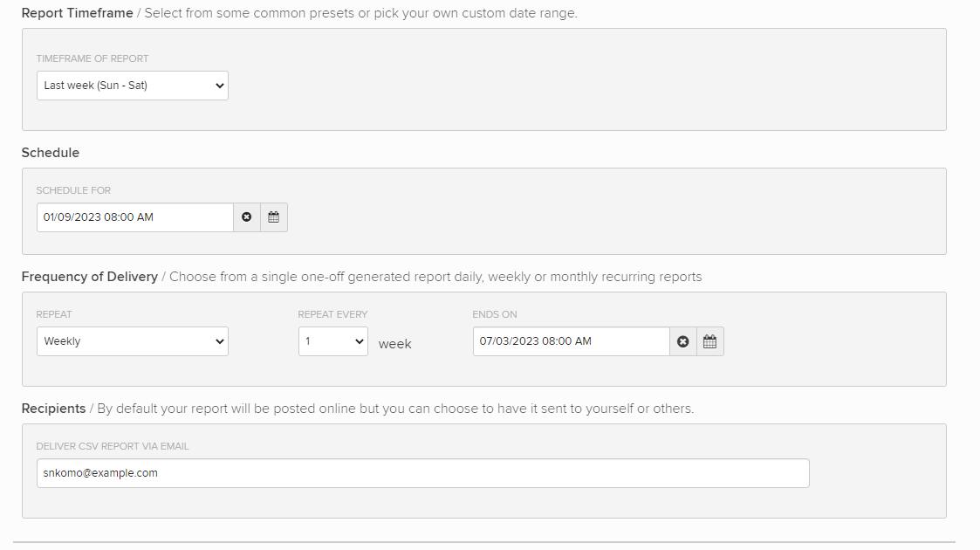Click the Ends On date input field
Image resolution: width=980 pixels, height=550 pixels.
coord(571,340)
